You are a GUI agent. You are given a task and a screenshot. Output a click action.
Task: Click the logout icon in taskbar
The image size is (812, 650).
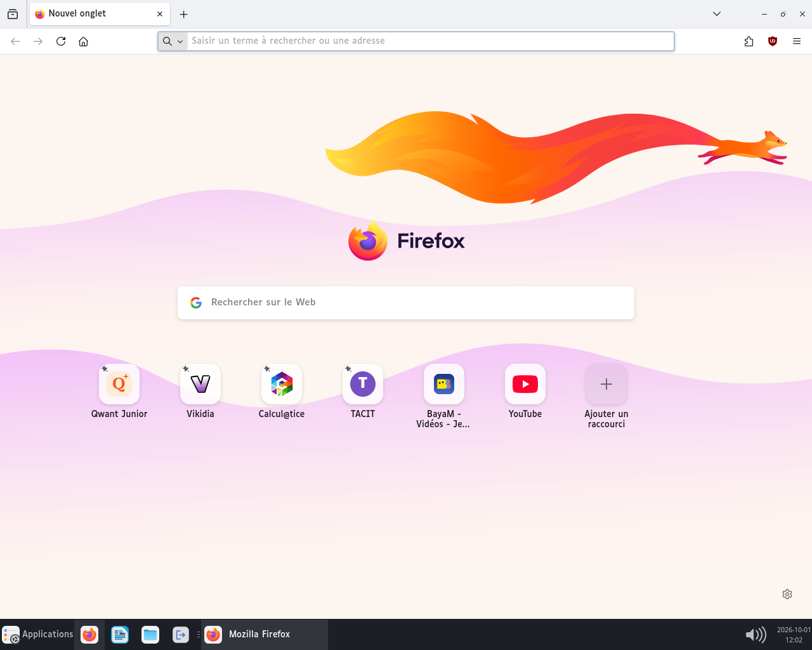[181, 634]
